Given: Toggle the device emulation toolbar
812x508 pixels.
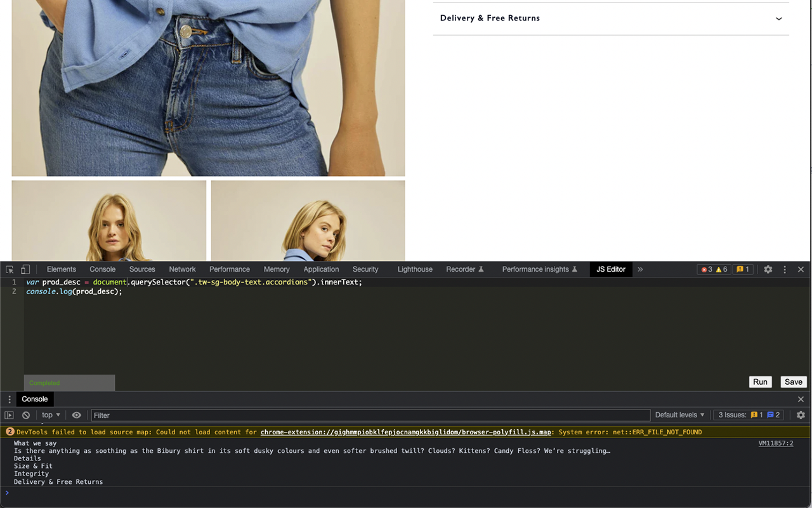Looking at the screenshot, I should click(25, 269).
